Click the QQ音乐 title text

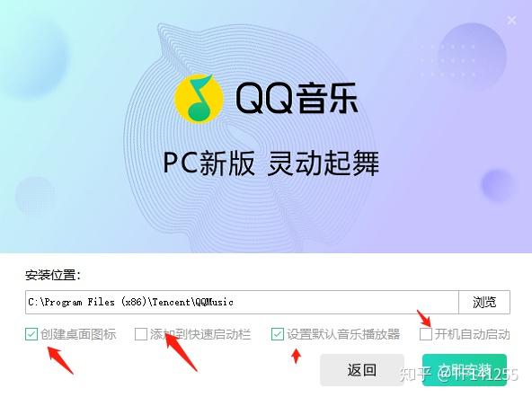coord(297,98)
